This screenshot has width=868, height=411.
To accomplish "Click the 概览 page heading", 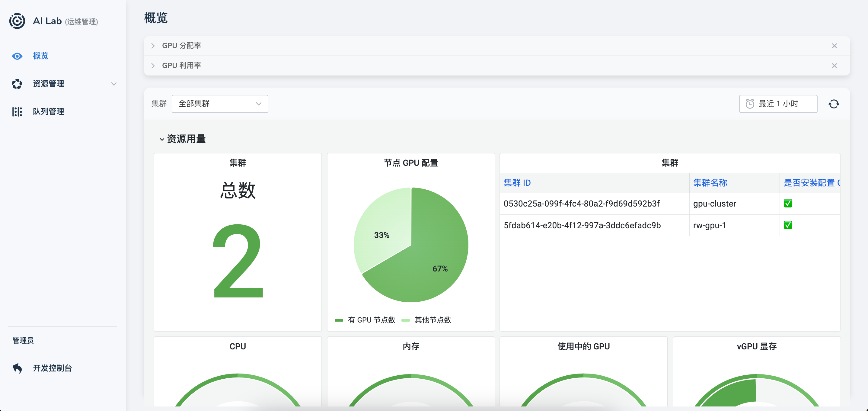I will pos(156,18).
